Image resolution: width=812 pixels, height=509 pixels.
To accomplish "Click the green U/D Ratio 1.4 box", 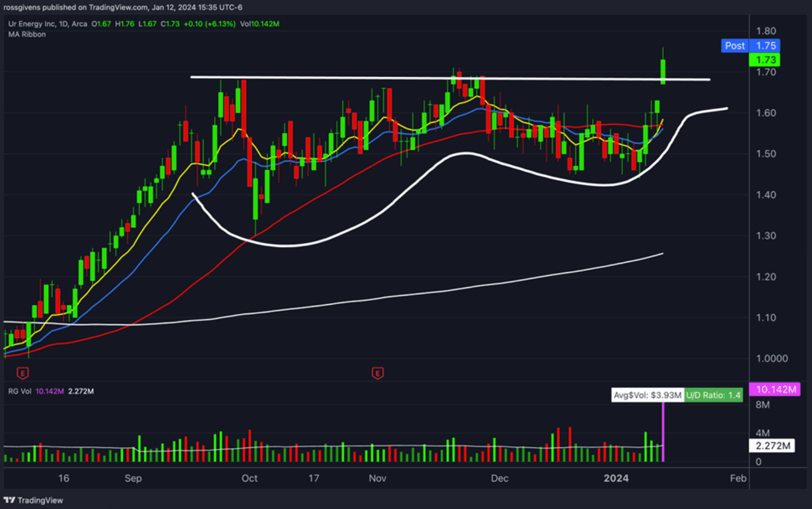I will click(713, 395).
